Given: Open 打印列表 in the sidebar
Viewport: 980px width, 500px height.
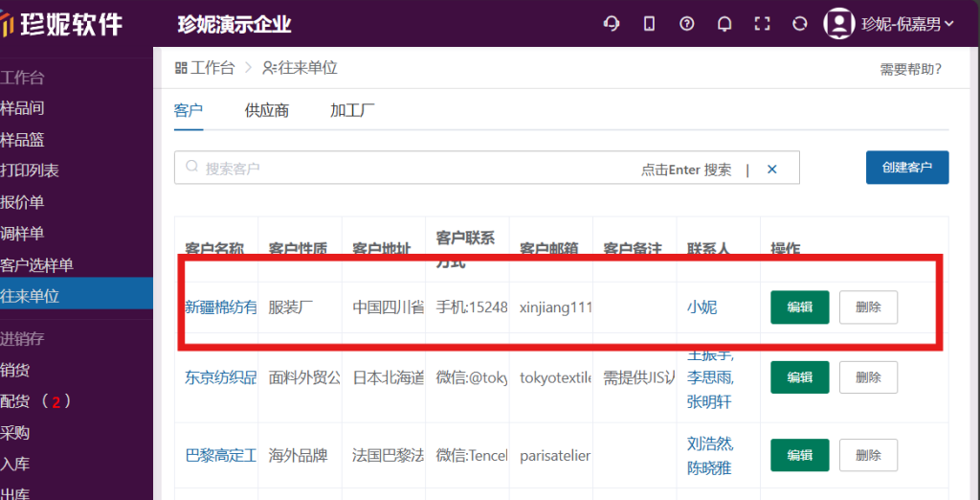Looking at the screenshot, I should click(30, 170).
